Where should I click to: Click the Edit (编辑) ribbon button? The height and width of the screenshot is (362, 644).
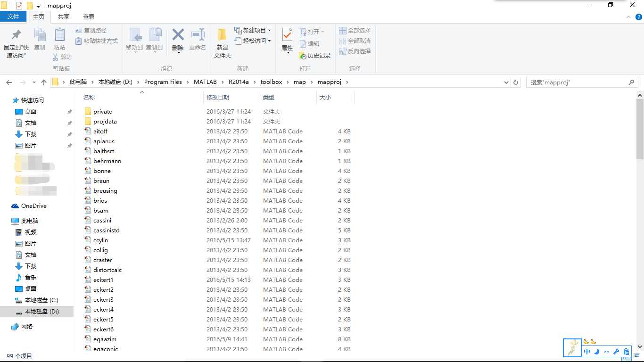click(x=309, y=44)
